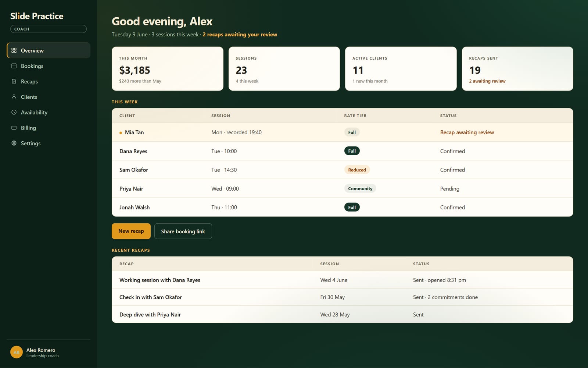588x368 pixels.
Task: Click the Recaps document icon
Action: point(14,81)
